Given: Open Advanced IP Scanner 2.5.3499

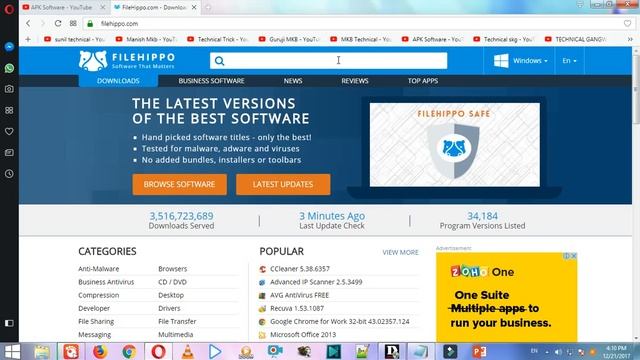Looking at the screenshot, I should pos(316,282).
